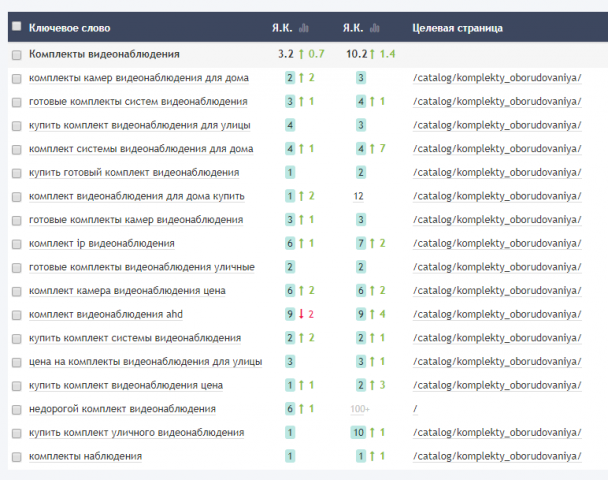Image resolution: width=608 pixels, height=480 pixels.
Task: Click chart icon in second Я.К. column header
Action: click(x=375, y=28)
